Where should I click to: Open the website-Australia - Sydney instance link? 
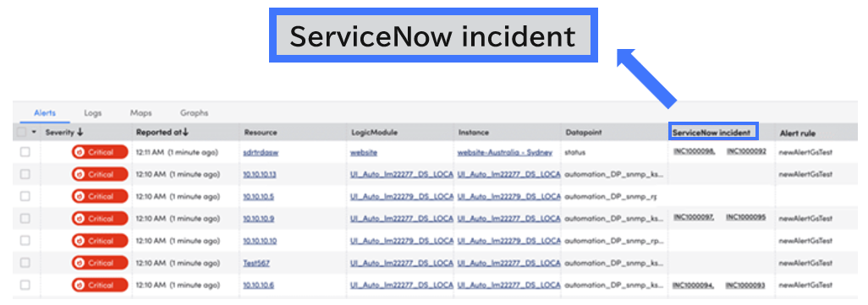tap(505, 153)
